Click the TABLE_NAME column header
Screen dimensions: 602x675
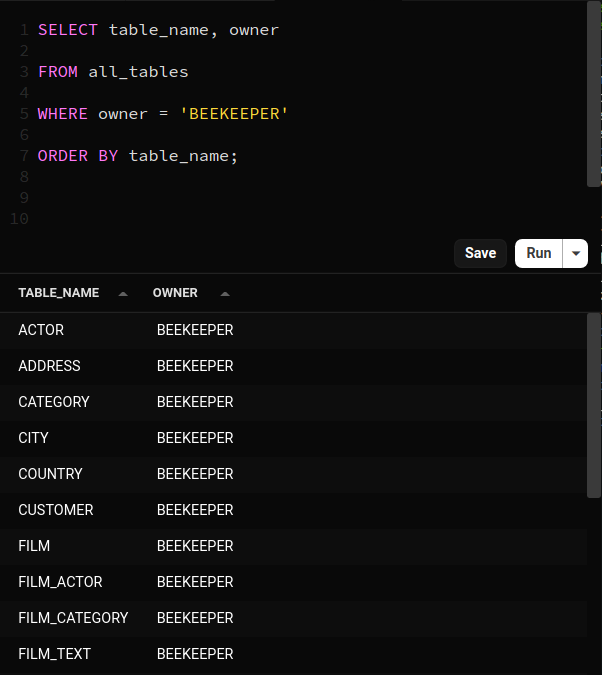(59, 293)
